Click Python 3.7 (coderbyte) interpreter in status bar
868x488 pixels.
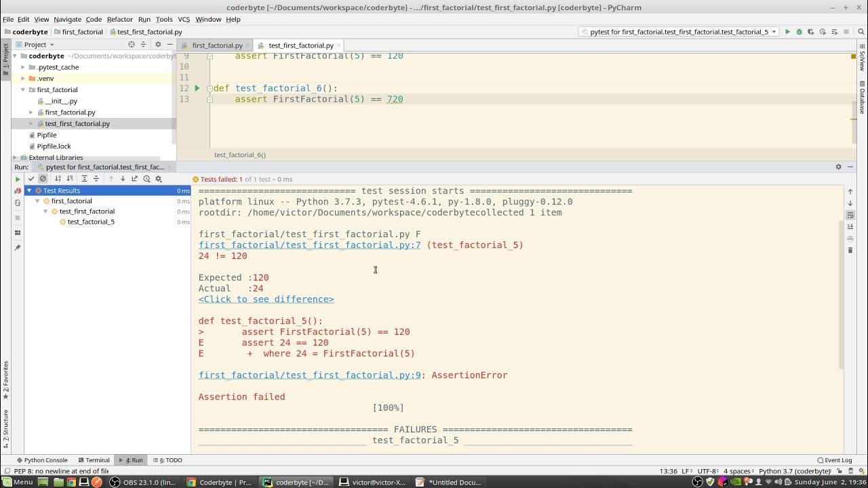[x=795, y=471]
